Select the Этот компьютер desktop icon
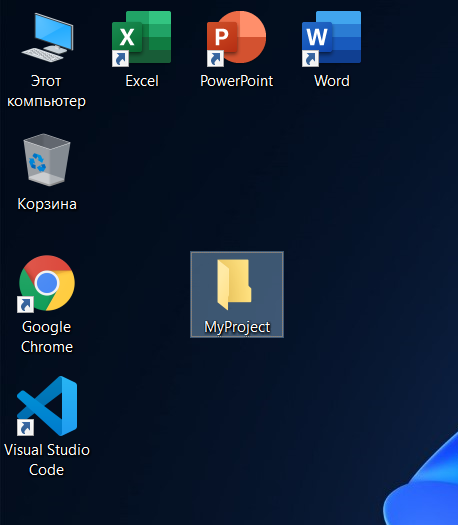The height and width of the screenshot is (525, 458). 47,37
